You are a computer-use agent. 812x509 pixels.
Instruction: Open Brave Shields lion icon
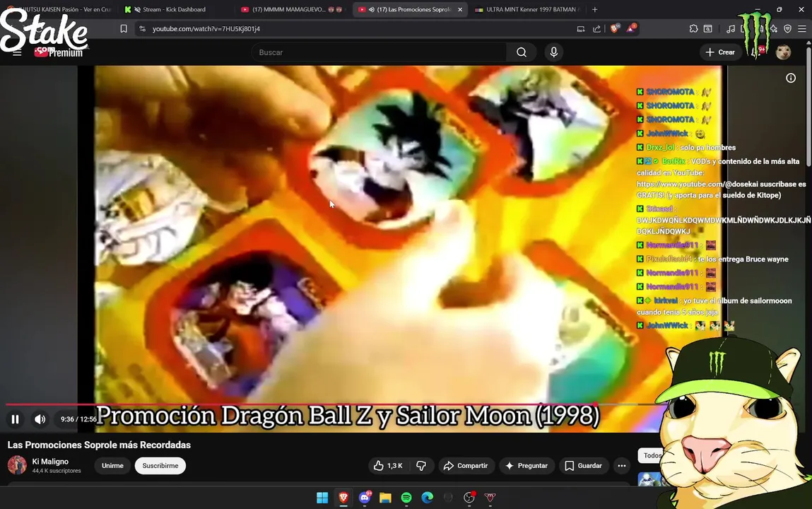coord(615,28)
